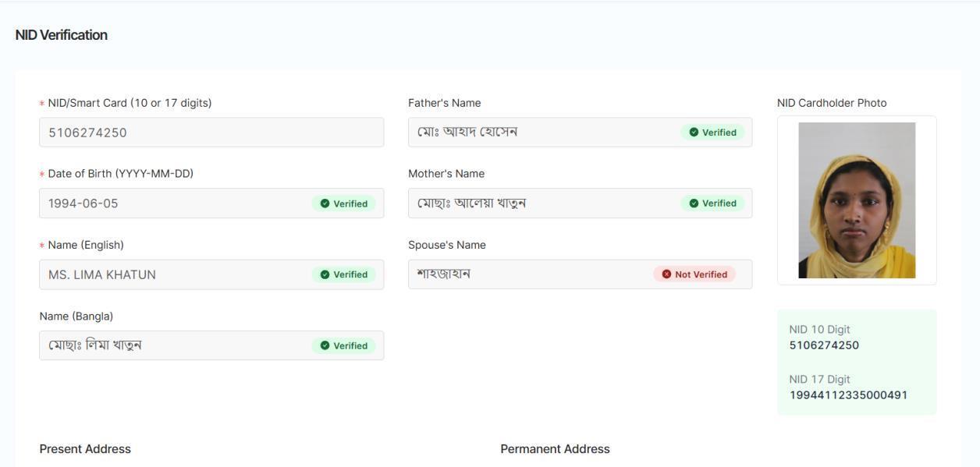Screen dimensions: 980x467
Task: Focus the NID/Smart Card number field
Action: [211, 133]
